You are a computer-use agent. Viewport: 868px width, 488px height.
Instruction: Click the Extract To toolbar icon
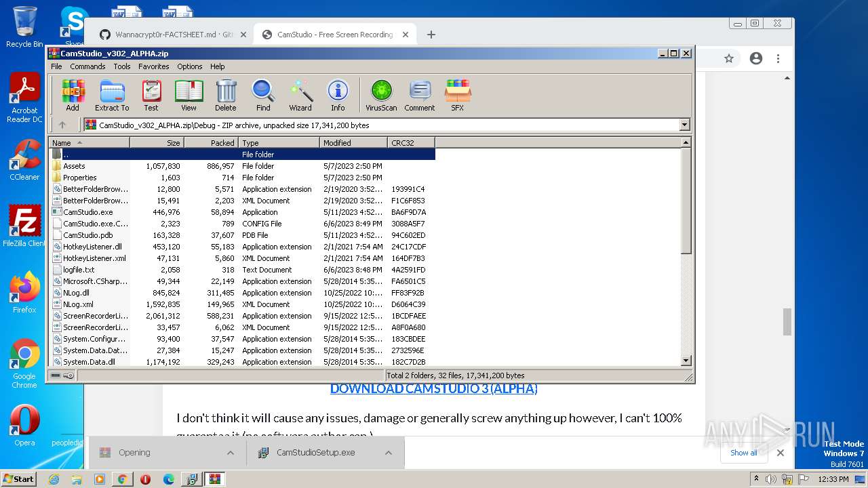(x=112, y=96)
